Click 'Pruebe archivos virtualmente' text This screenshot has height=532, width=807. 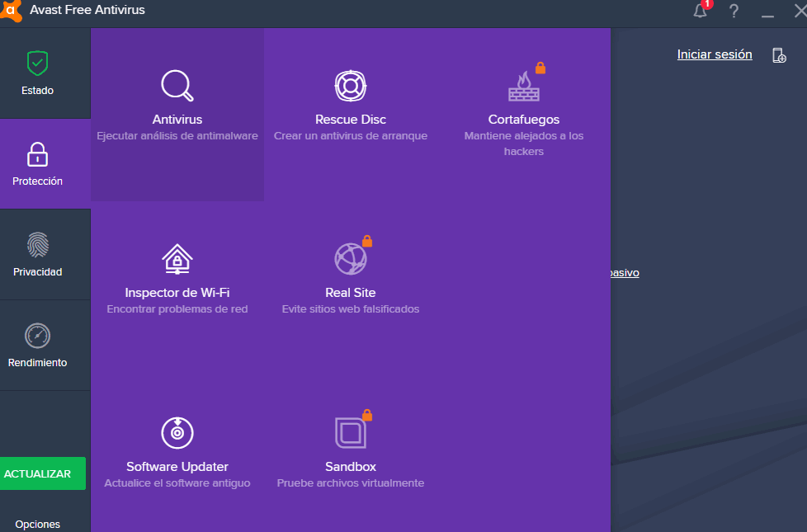pos(351,483)
